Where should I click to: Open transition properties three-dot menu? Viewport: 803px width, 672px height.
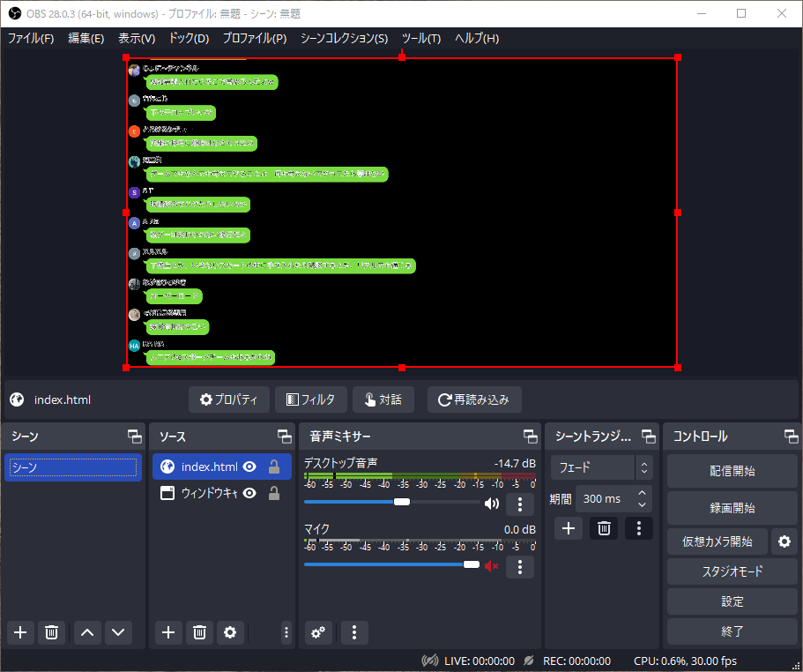[638, 528]
